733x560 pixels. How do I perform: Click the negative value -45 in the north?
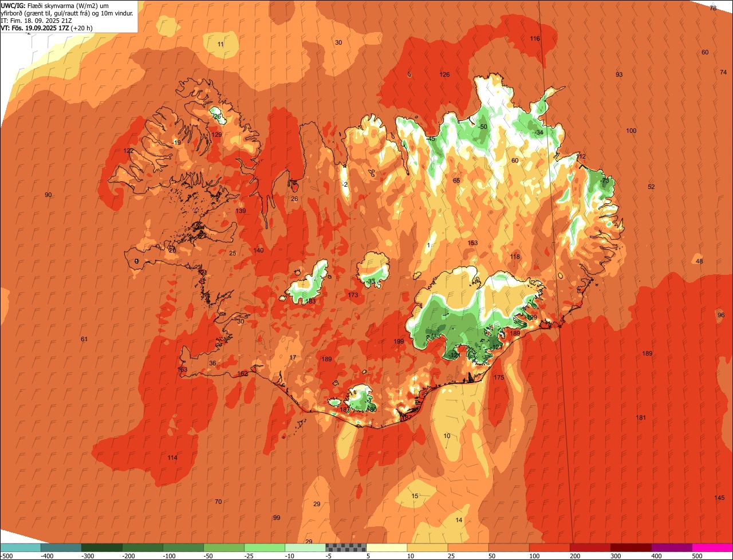[x=431, y=139]
